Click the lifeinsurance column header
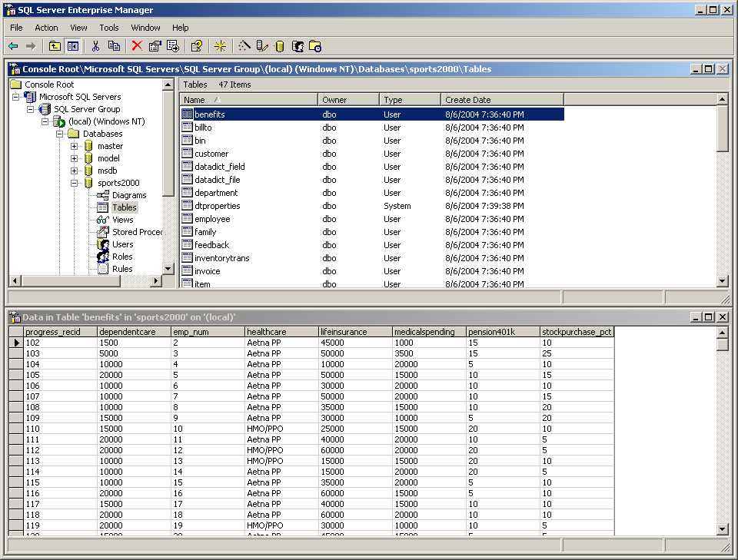 tap(355, 332)
